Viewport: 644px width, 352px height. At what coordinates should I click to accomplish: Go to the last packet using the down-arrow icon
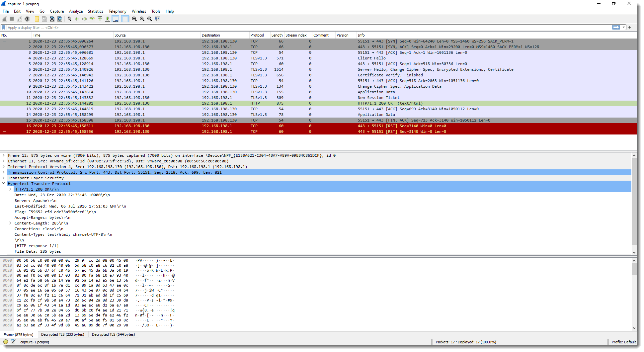108,19
